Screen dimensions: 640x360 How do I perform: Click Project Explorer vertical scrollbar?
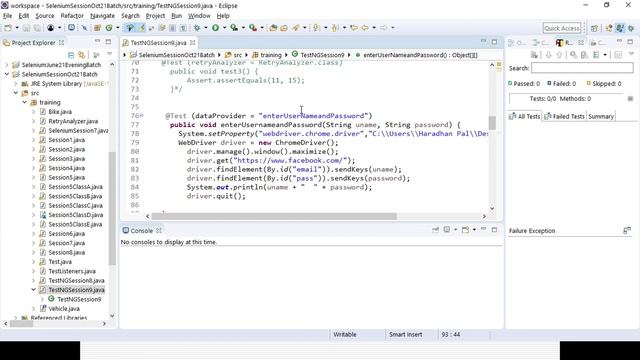(x=112, y=208)
